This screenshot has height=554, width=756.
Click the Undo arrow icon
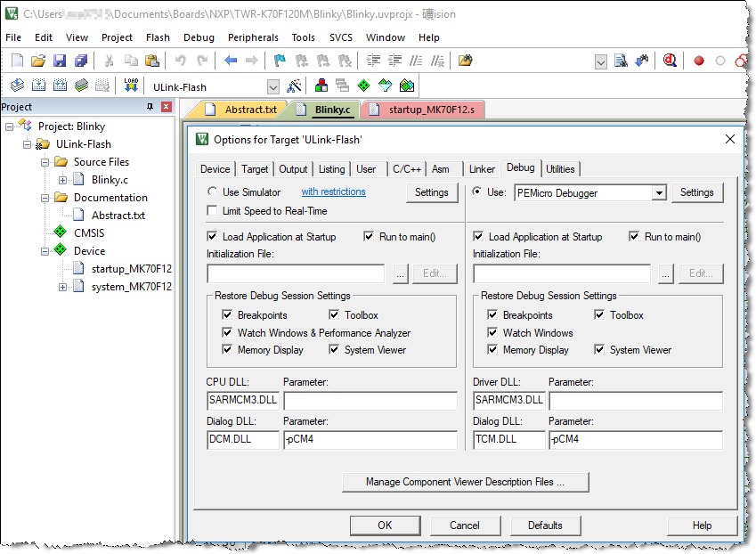click(x=181, y=61)
